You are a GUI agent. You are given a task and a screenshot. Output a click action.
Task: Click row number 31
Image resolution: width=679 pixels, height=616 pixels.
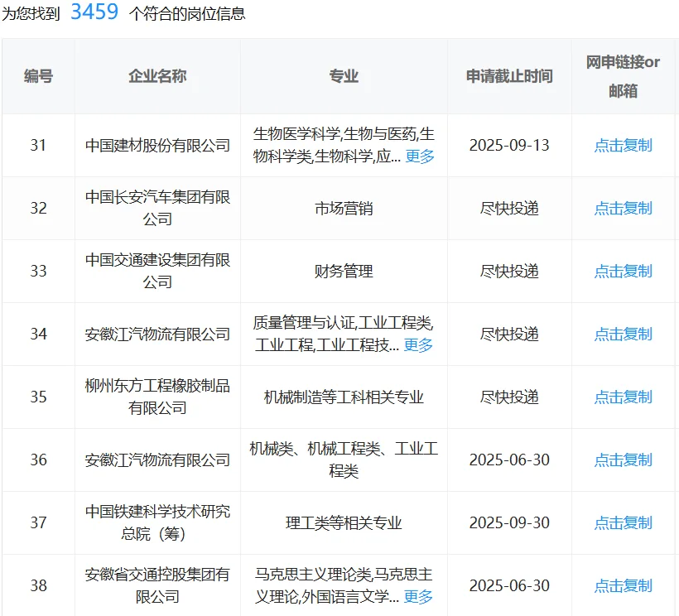click(38, 146)
